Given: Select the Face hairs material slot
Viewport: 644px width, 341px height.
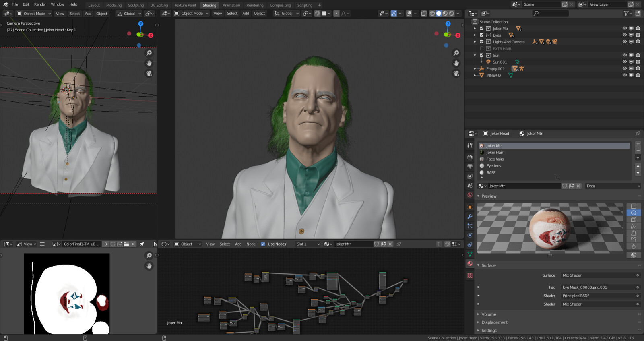Looking at the screenshot, I should point(554,159).
